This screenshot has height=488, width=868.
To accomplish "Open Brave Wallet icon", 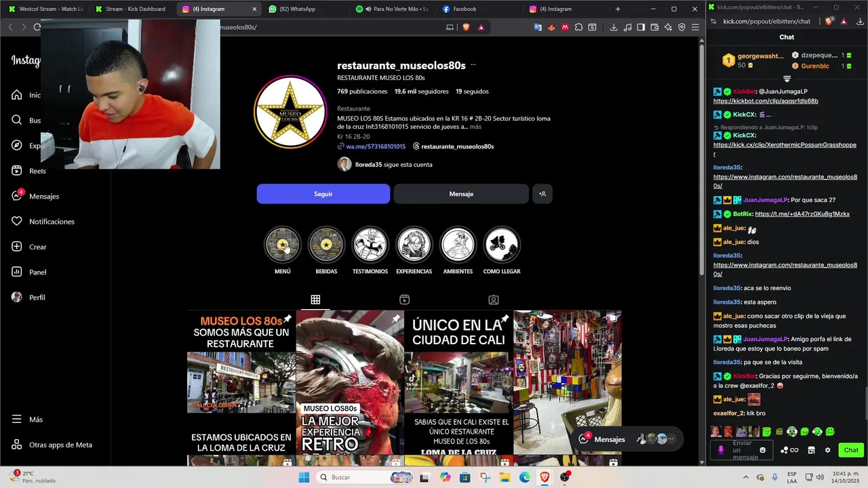I will 654,27.
